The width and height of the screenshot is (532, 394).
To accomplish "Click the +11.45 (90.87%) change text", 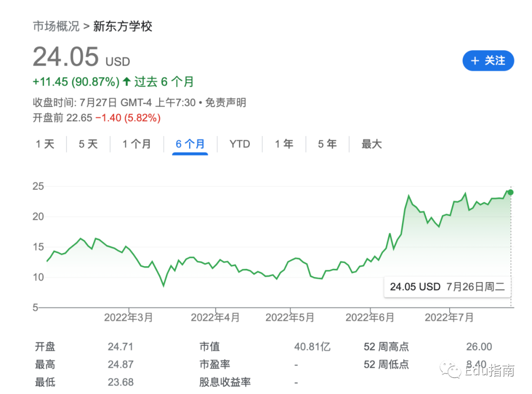I will coord(76,82).
